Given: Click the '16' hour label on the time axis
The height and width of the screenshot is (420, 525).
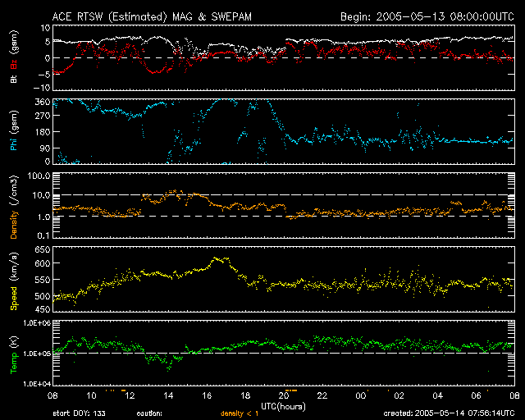Looking at the screenshot, I should click(x=207, y=395).
